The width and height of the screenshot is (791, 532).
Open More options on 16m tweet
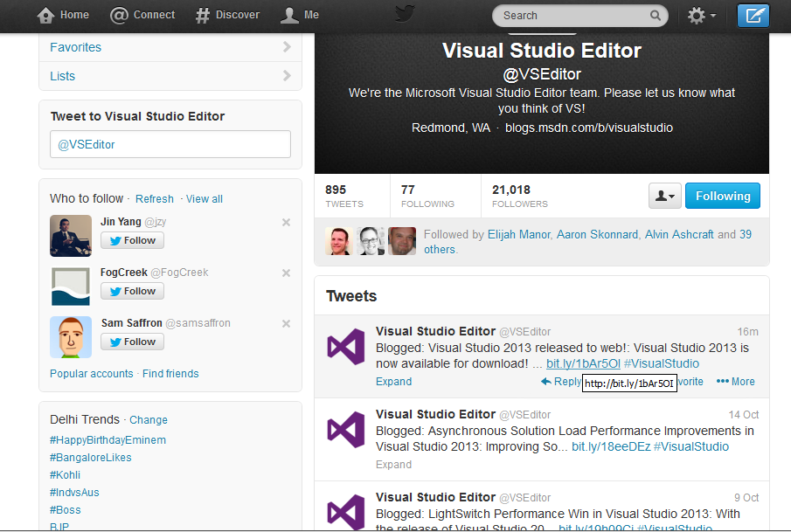(736, 382)
